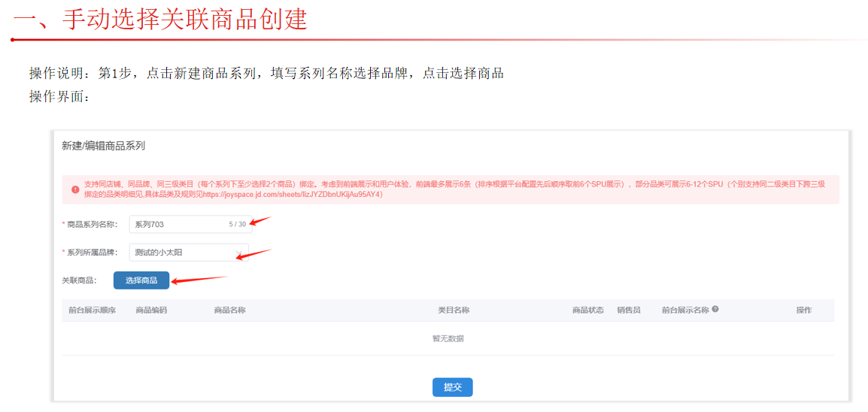
Task: Click the 5 / 30 character counter
Action: tap(237, 224)
